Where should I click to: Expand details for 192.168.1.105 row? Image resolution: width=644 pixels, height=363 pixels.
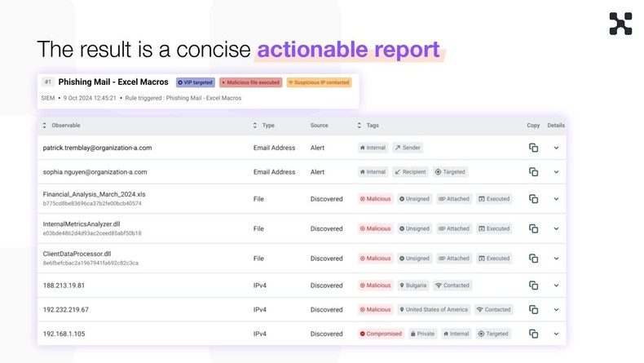click(x=556, y=334)
